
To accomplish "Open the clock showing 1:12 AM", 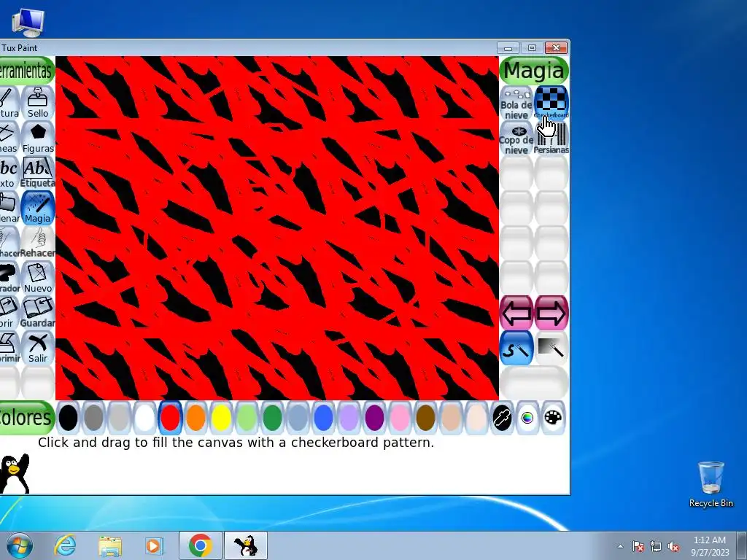I will click(709, 546).
